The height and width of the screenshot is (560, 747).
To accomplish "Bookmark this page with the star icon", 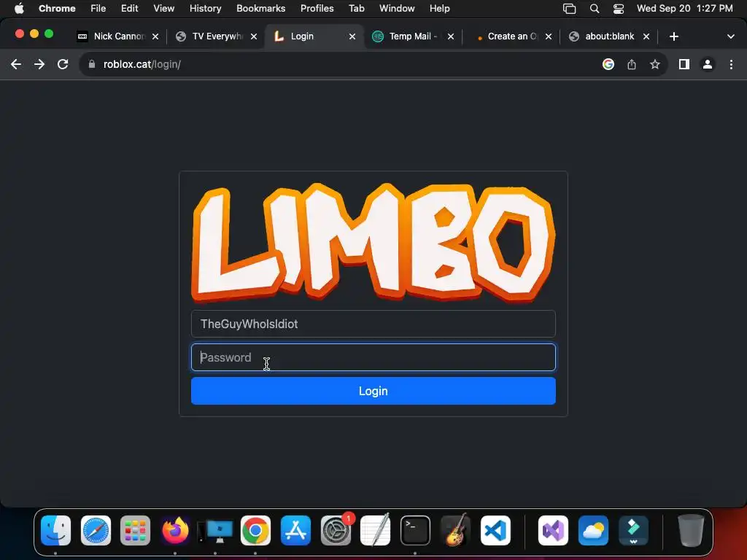I will (655, 64).
